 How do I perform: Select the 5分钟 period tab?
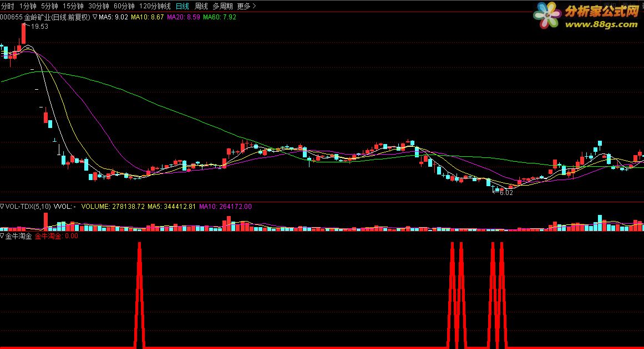coord(50,6)
